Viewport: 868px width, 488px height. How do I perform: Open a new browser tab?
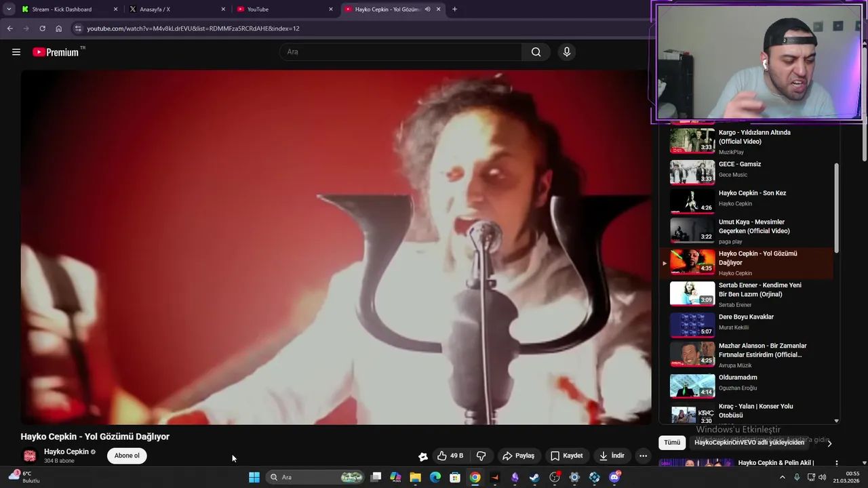[x=454, y=9]
